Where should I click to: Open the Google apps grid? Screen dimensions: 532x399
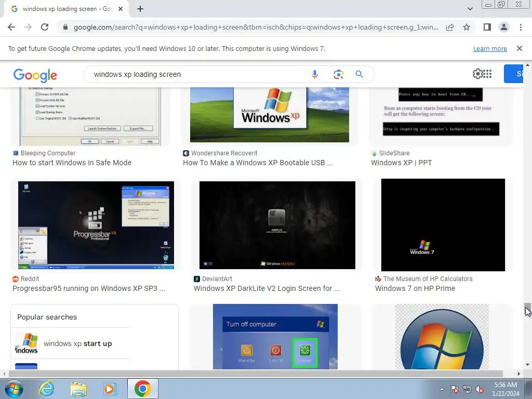pyautogui.click(x=487, y=74)
